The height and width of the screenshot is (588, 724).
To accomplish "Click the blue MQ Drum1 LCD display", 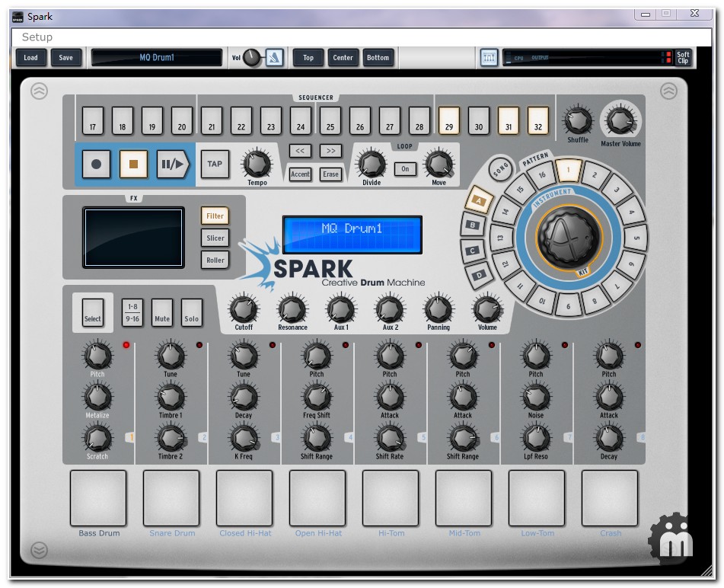I will click(x=352, y=235).
